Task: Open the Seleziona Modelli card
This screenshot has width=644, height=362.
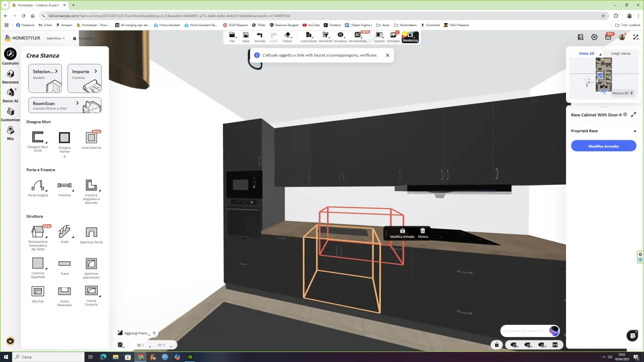Action: coord(45,78)
